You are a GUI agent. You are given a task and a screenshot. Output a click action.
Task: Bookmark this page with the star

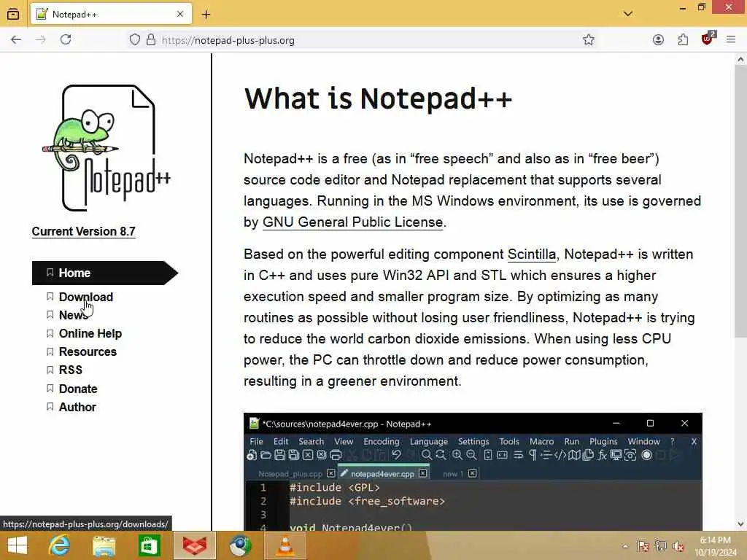click(589, 39)
